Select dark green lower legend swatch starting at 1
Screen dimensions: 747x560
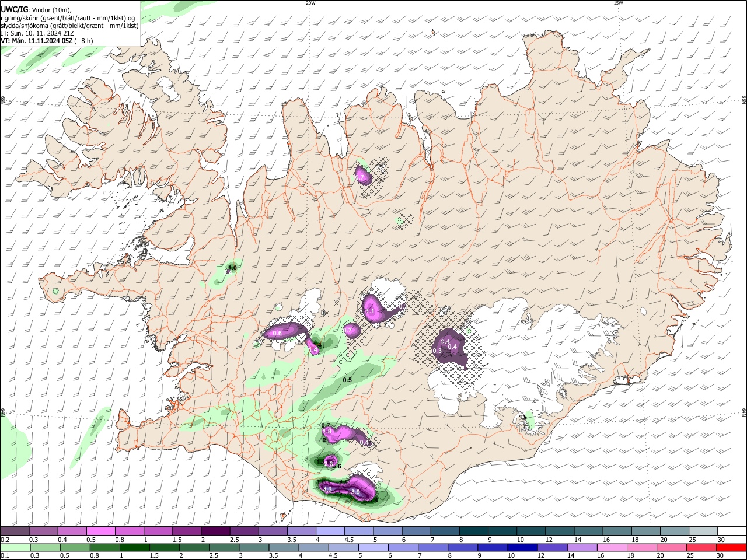(135, 547)
